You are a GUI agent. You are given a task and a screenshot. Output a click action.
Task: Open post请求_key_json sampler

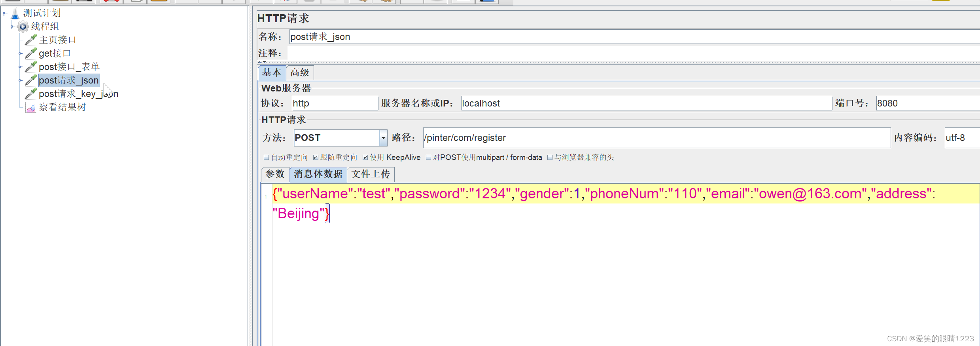click(78, 94)
